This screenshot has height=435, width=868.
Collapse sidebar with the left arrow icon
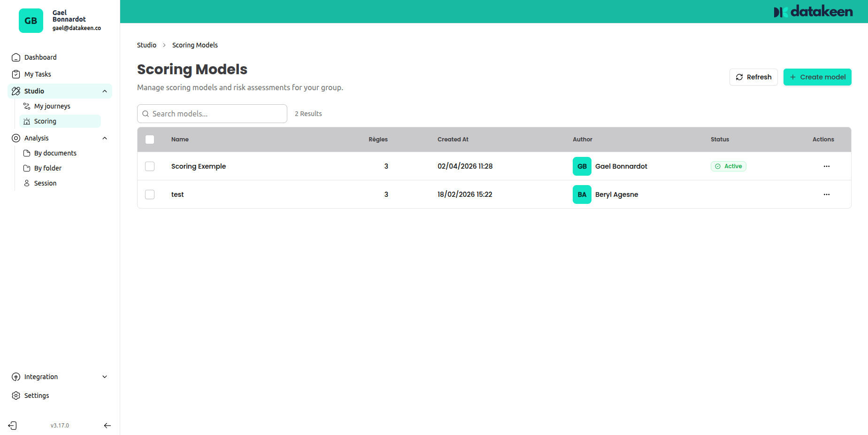[x=108, y=426]
